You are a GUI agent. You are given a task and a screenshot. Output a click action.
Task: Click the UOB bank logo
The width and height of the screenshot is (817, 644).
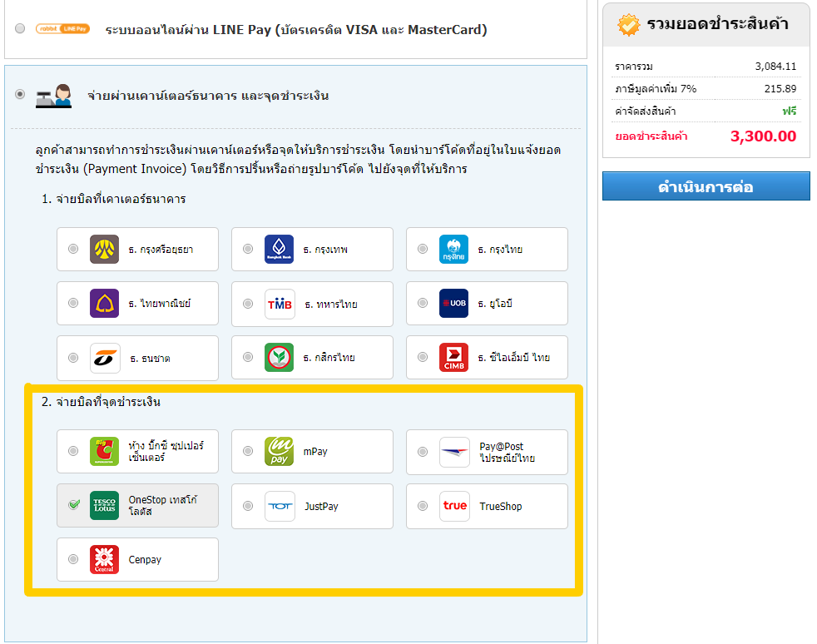pyautogui.click(x=453, y=303)
